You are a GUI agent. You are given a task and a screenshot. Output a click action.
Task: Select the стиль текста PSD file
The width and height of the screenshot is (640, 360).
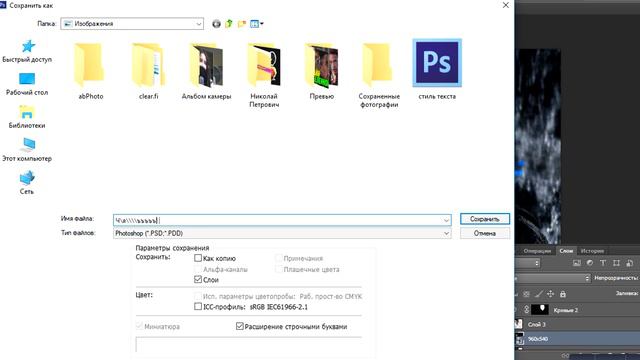coord(437,70)
